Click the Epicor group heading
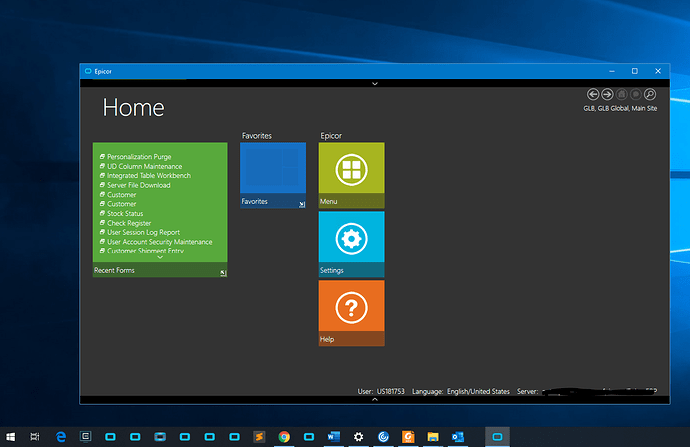This screenshot has height=447, width=690. click(331, 136)
